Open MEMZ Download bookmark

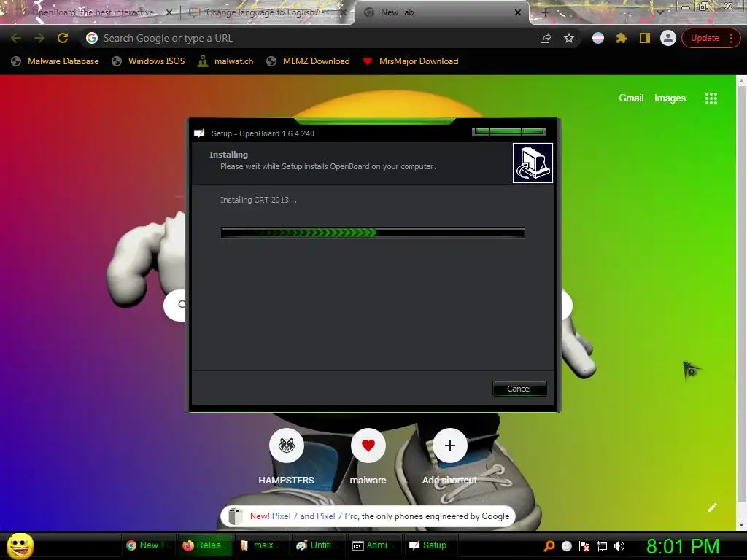pyautogui.click(x=309, y=61)
